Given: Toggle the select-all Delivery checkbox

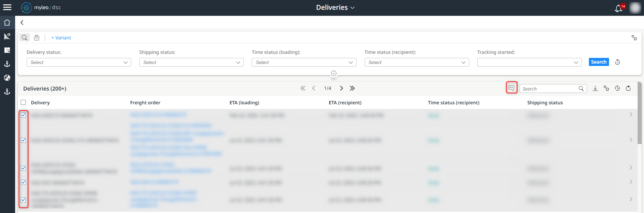Looking at the screenshot, I should point(23,102).
